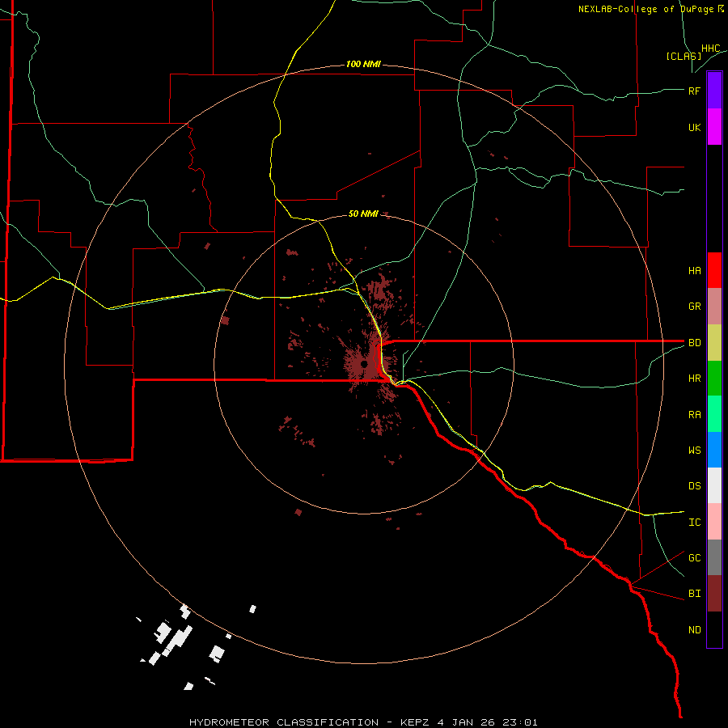Viewport: 728px width, 728px height.
Task: Click the GC gray legend swatch
Action: (x=714, y=557)
